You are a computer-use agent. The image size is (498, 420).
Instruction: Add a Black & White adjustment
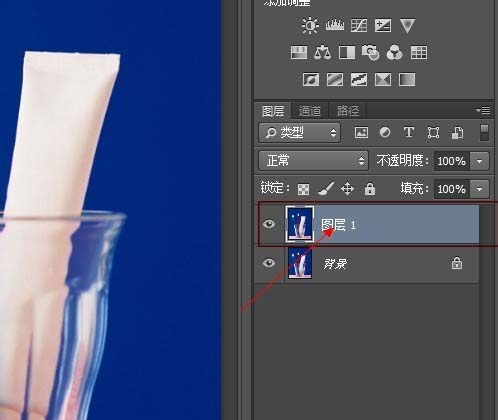click(x=347, y=53)
